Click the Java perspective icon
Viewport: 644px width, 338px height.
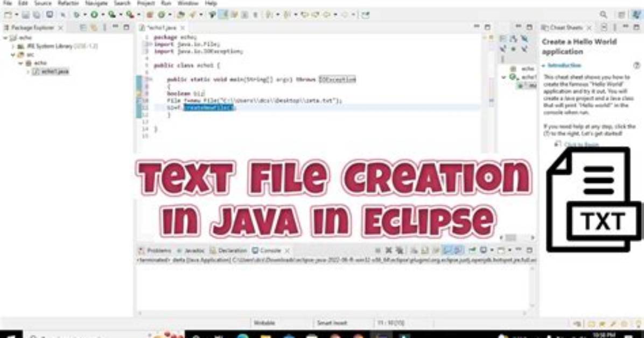tap(636, 15)
